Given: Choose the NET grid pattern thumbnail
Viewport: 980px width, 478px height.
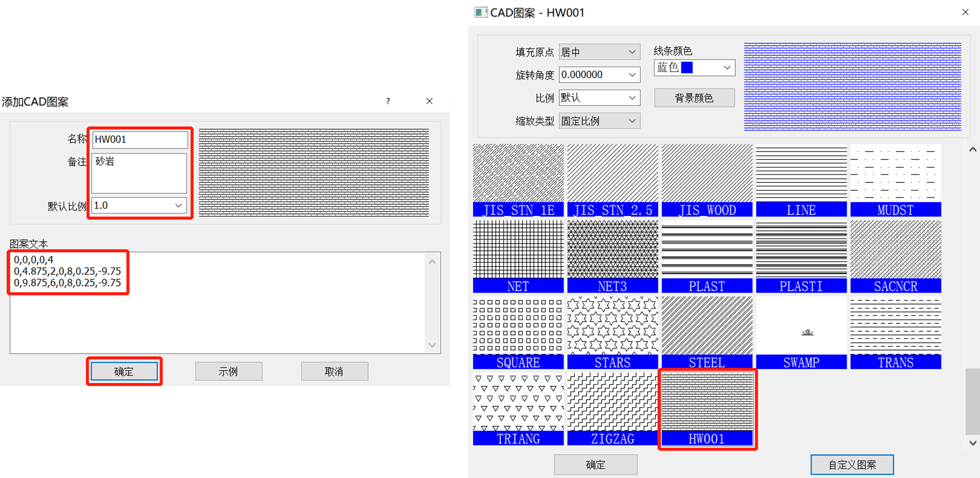Looking at the screenshot, I should pyautogui.click(x=518, y=256).
